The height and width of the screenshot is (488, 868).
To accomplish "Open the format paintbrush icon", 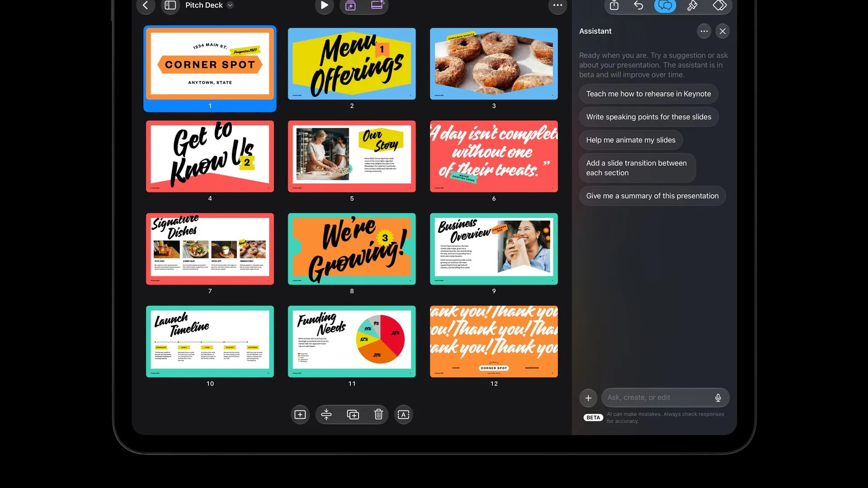I will click(692, 5).
